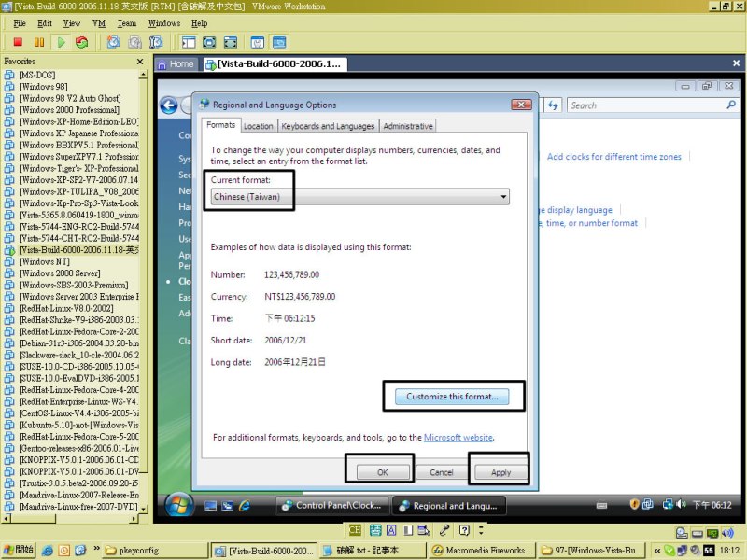Select [Mandriva-Linux-free-2007-DVD] in Favorites
747x560 pixels.
coord(78,507)
